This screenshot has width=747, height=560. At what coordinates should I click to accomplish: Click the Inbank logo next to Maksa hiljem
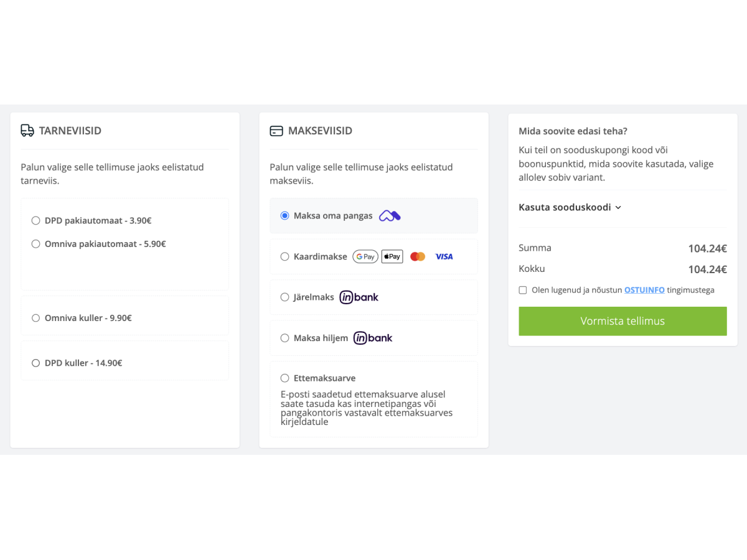tap(373, 338)
